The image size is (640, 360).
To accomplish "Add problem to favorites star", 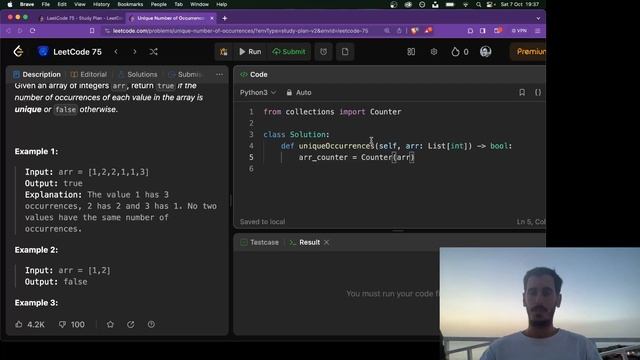I will coord(110,324).
